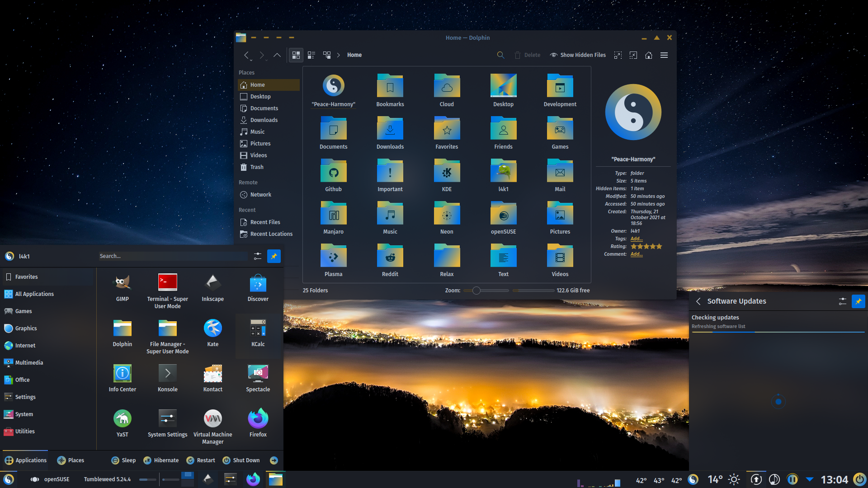Switch to Applications tab in launcher
The width and height of the screenshot is (868, 488).
pos(25,460)
